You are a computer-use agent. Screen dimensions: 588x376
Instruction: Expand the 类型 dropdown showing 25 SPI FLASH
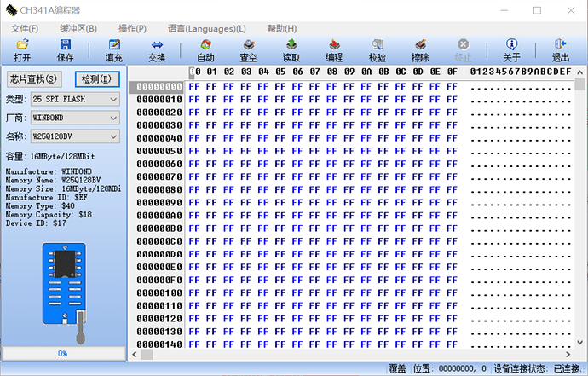75,100
